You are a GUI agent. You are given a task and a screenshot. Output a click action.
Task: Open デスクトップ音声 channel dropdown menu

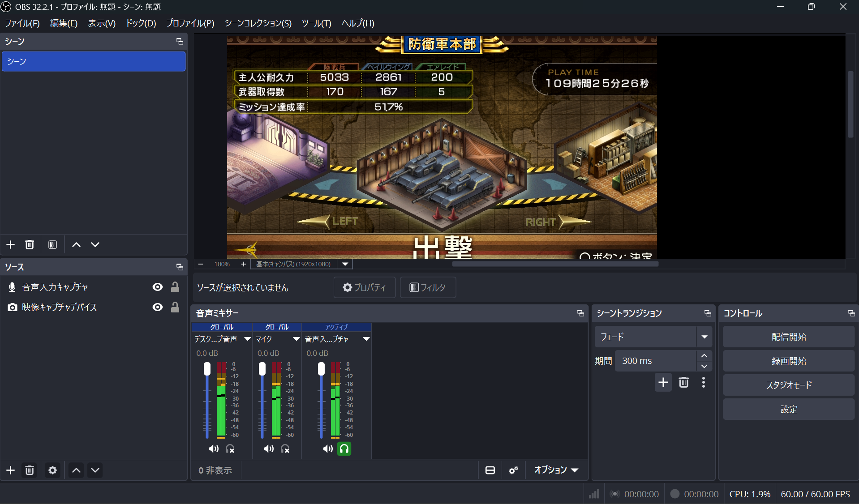point(247,339)
